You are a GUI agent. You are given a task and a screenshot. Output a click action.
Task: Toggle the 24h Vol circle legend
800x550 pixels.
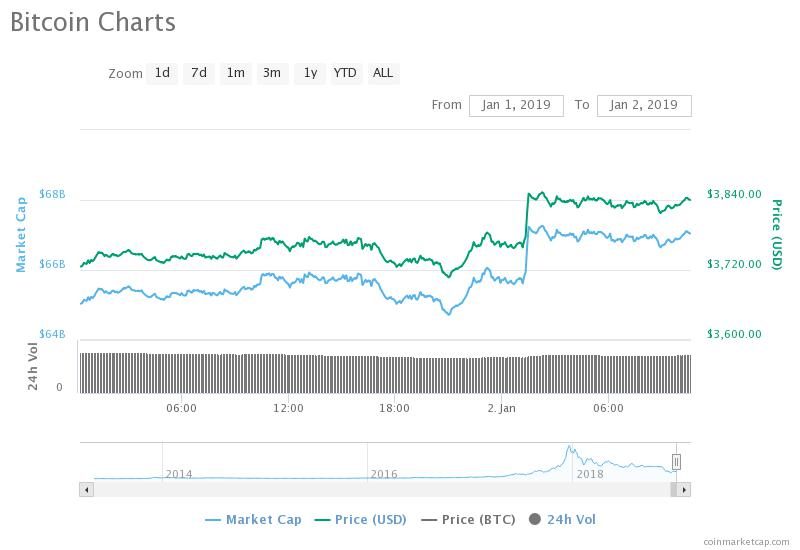[562, 520]
